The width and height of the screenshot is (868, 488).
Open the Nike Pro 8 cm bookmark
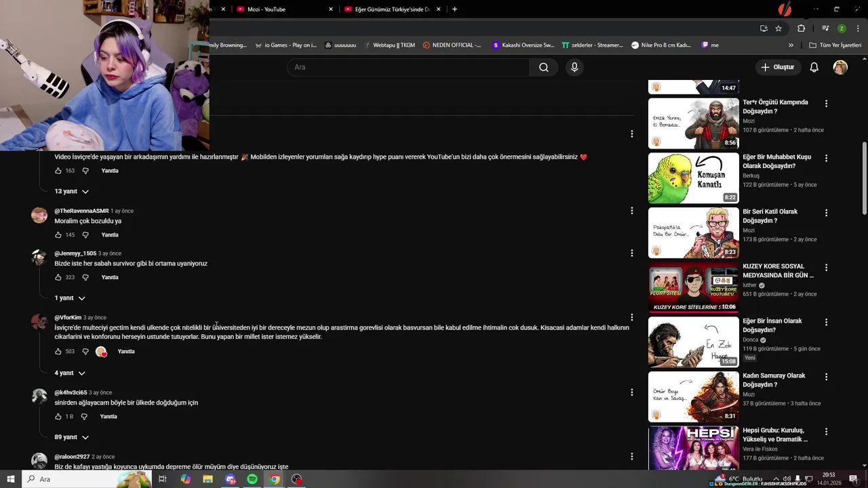click(661, 45)
